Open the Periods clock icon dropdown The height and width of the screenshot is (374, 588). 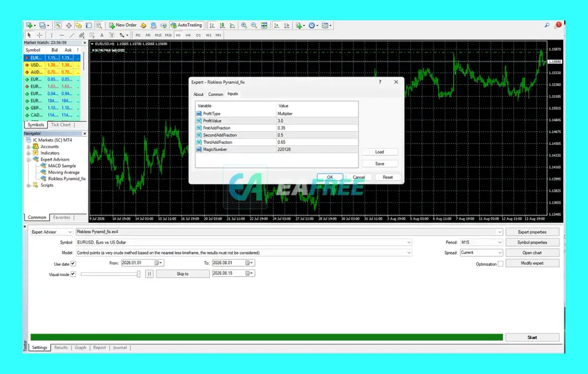[313, 25]
